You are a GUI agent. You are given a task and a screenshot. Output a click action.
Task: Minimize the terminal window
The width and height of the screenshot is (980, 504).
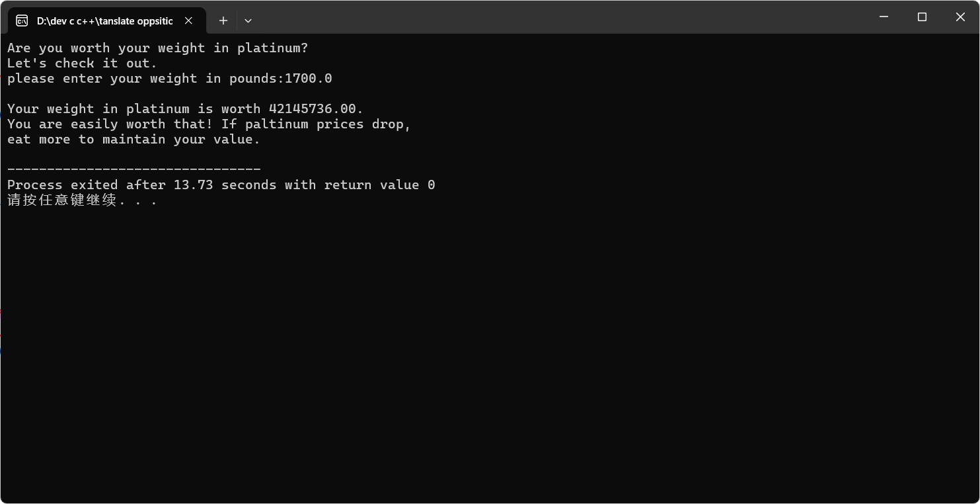point(884,17)
